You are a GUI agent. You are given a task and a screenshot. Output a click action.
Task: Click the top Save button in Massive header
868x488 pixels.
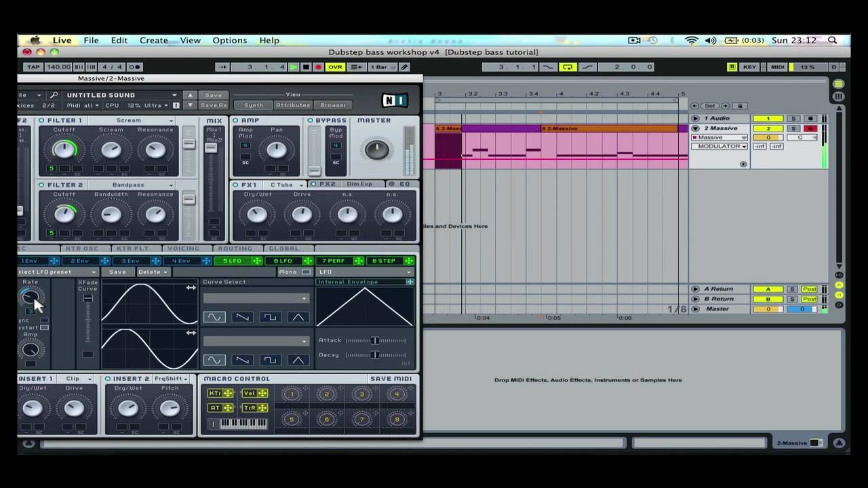click(x=213, y=95)
